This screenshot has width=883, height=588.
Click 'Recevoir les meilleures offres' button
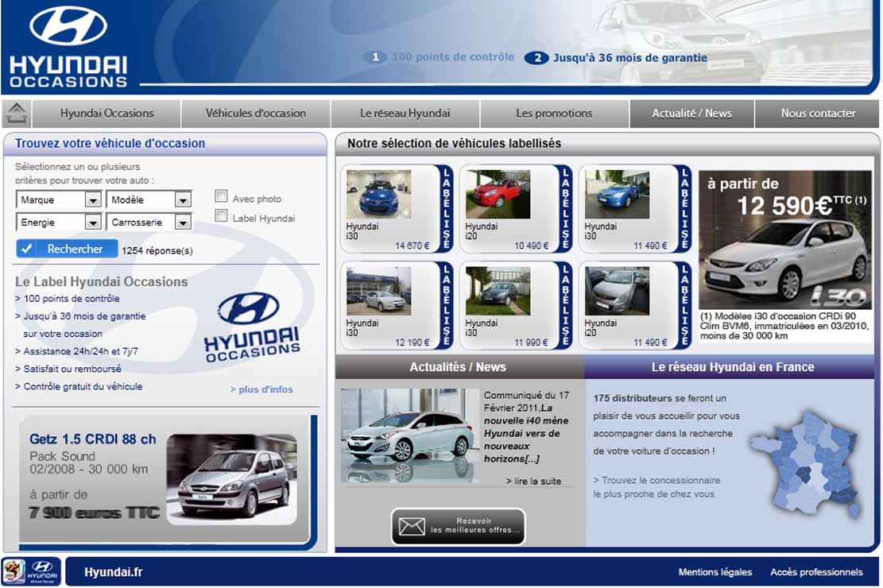pyautogui.click(x=458, y=527)
